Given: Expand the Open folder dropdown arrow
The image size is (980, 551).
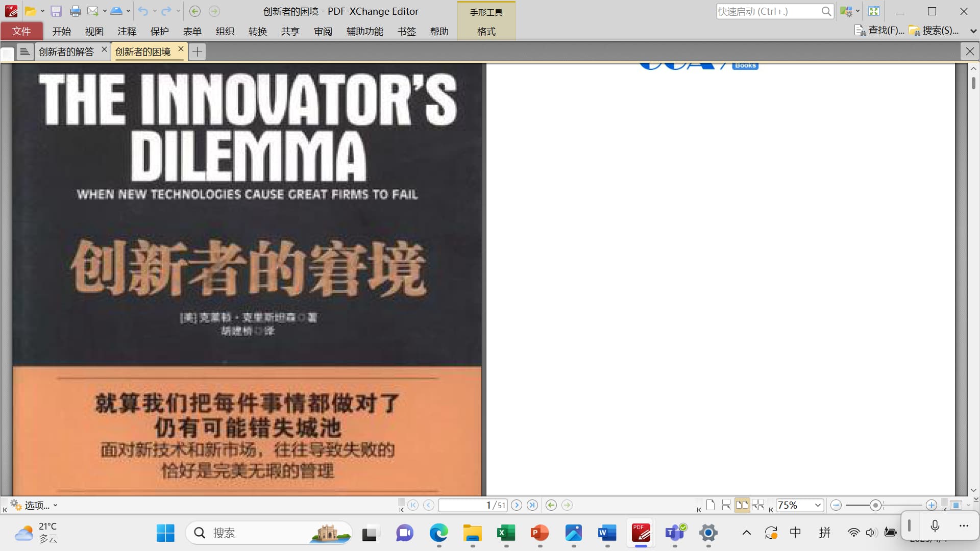Looking at the screenshot, I should [42, 11].
